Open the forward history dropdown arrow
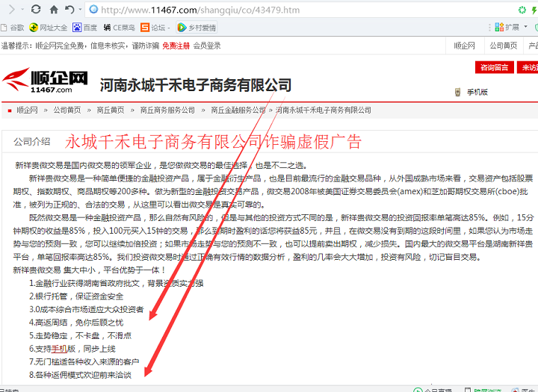The image size is (538, 392). 22,9
